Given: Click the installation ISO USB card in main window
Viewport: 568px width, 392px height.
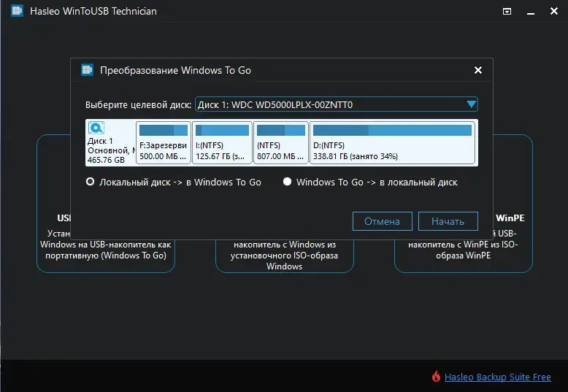Looking at the screenshot, I should point(284,255).
